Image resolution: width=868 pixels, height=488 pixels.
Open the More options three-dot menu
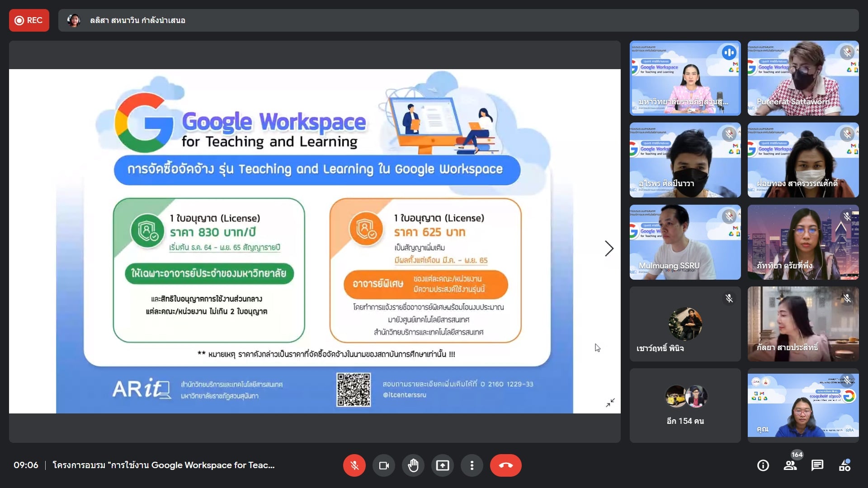(x=472, y=465)
